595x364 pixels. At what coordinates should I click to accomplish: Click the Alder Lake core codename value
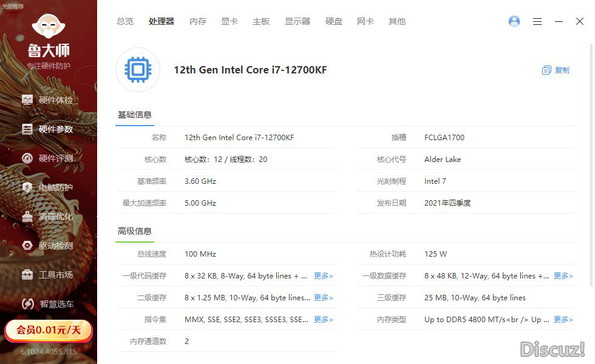point(443,160)
